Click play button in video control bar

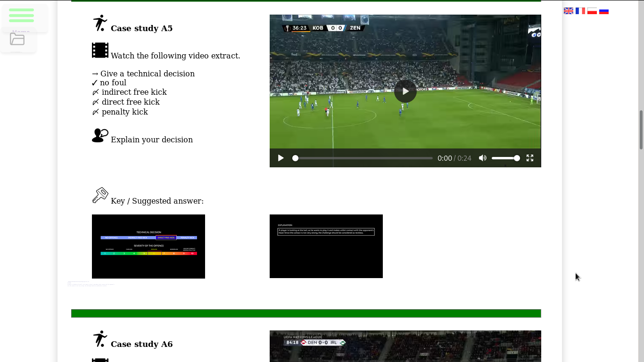click(x=281, y=158)
